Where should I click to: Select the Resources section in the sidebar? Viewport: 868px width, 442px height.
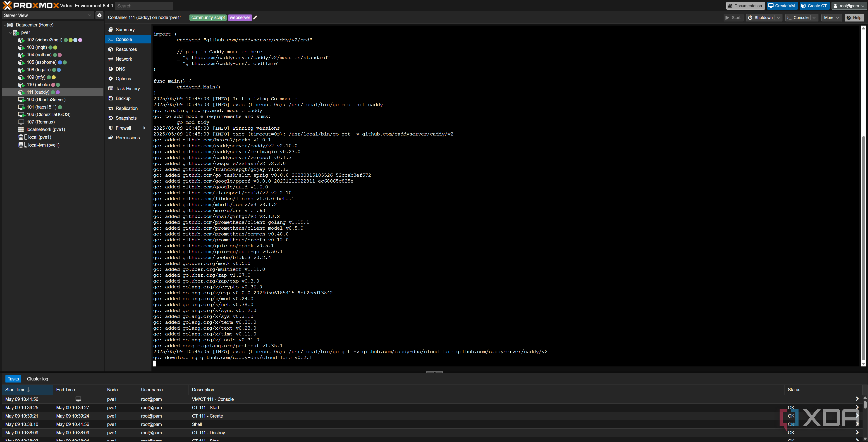[x=126, y=49]
